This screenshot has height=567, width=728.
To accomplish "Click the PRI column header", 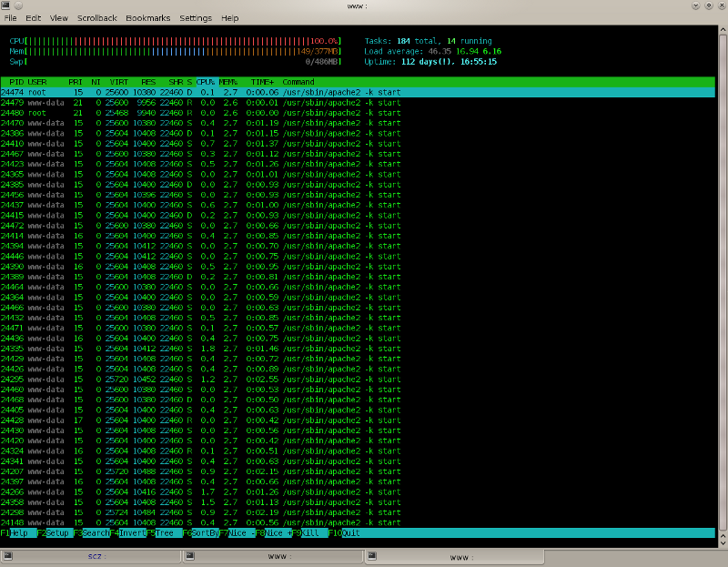I will pyautogui.click(x=76, y=82).
